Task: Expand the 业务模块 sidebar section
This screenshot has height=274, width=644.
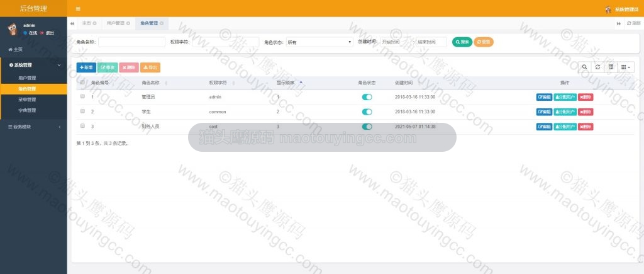Action: click(x=34, y=127)
